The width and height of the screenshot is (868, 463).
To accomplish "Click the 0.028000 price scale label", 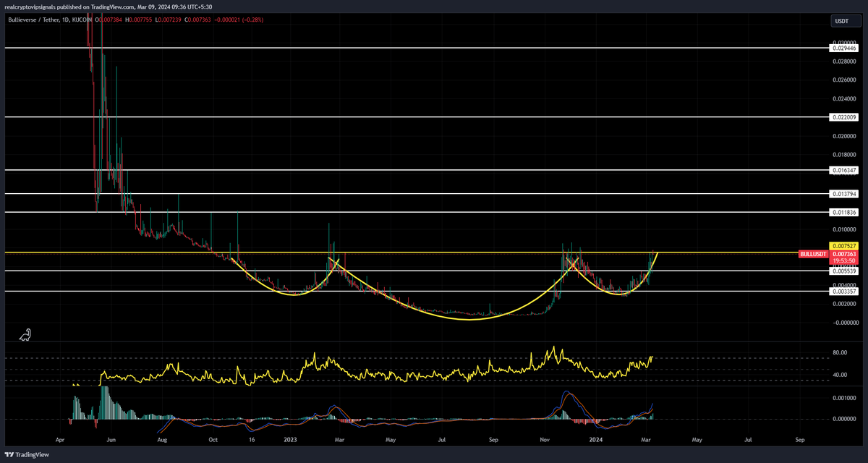I will point(845,61).
